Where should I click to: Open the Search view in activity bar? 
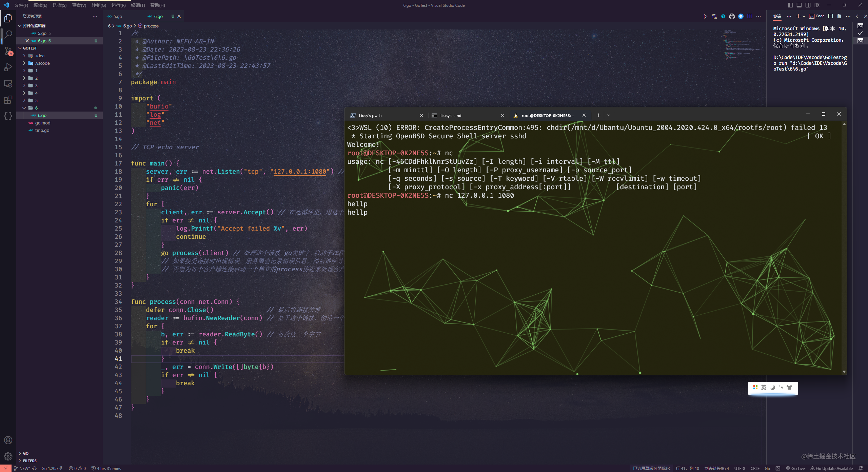click(x=8, y=34)
